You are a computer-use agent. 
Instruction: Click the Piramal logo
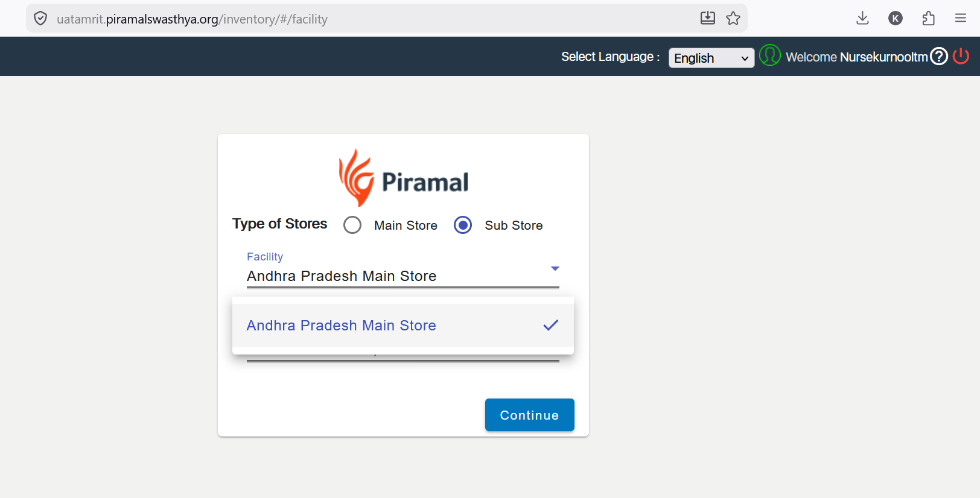(403, 178)
